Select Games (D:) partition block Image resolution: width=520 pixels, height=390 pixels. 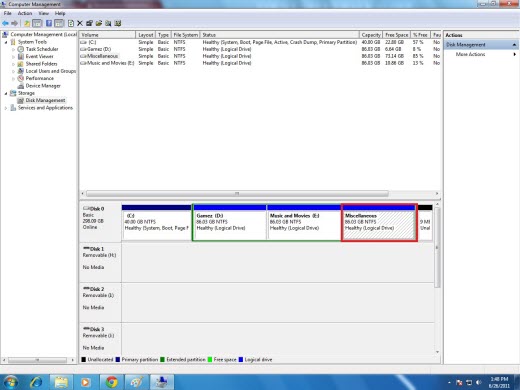(230, 223)
